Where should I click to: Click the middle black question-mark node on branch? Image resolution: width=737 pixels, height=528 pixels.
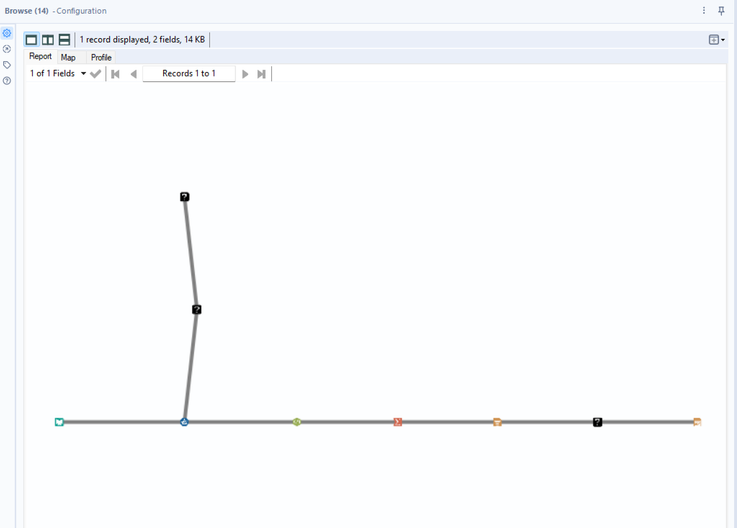point(197,309)
